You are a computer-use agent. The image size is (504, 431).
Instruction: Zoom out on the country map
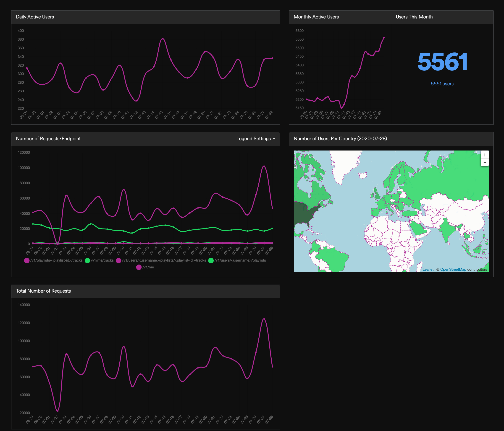(485, 163)
